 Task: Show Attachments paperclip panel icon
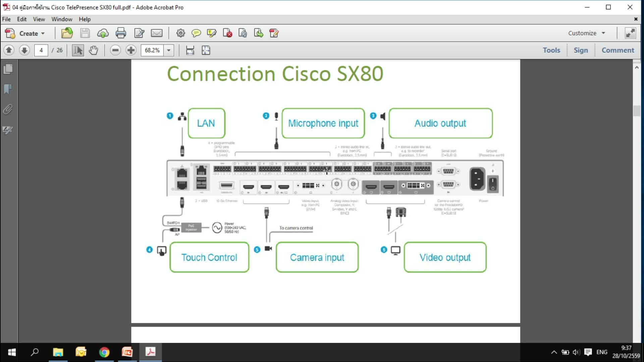click(x=8, y=109)
